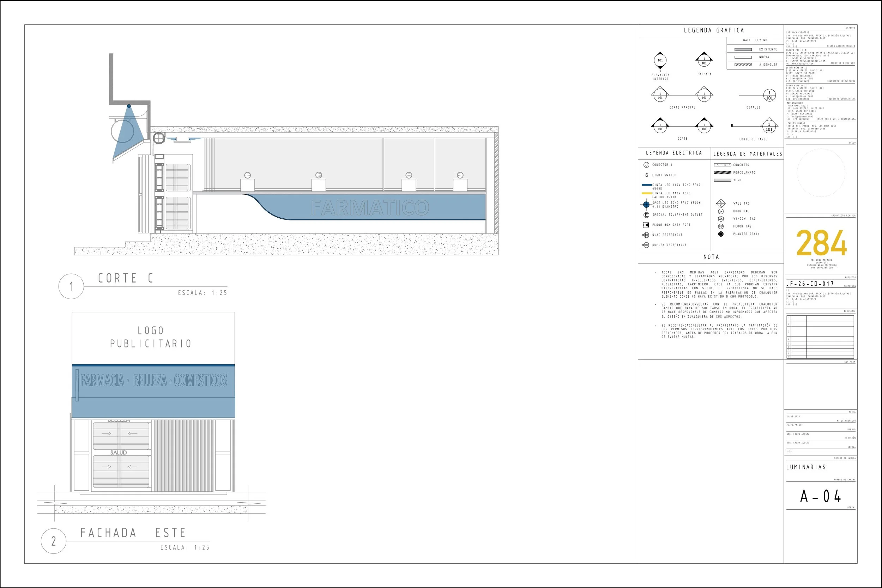Click the upper sliding window arrows on facade
The image size is (882, 588).
click(119, 433)
